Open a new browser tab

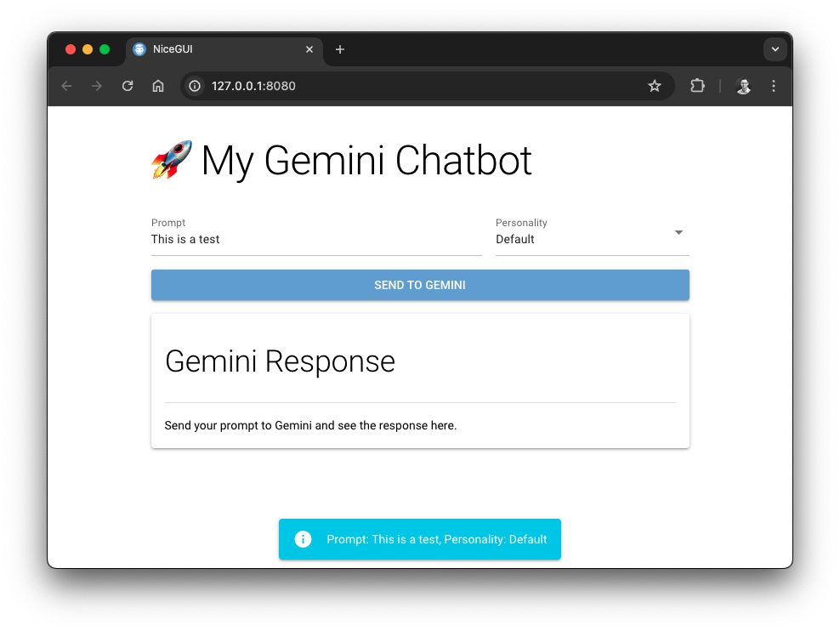[340, 49]
